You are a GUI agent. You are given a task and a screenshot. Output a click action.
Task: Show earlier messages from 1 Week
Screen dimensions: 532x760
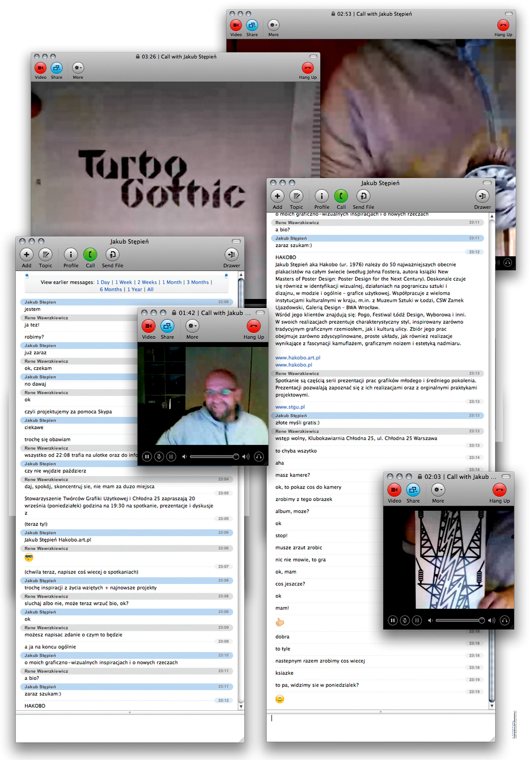pyautogui.click(x=123, y=282)
